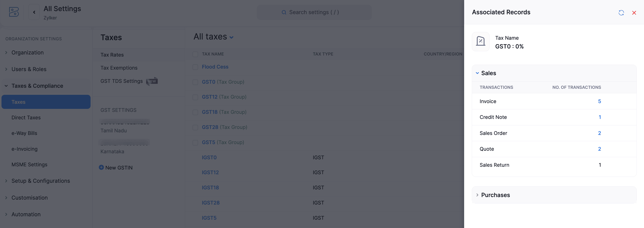Toggle the select-all checkbox in table header
This screenshot has width=644, height=228.
pyautogui.click(x=195, y=54)
